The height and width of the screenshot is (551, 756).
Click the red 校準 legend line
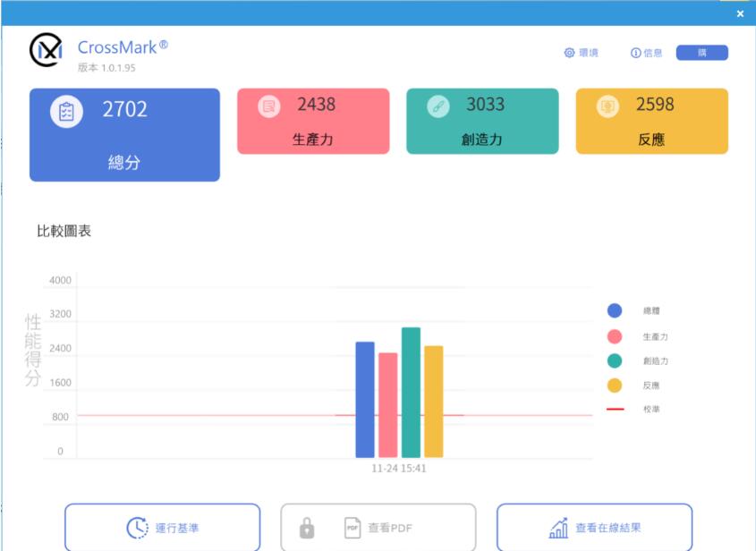pyautogui.click(x=615, y=409)
